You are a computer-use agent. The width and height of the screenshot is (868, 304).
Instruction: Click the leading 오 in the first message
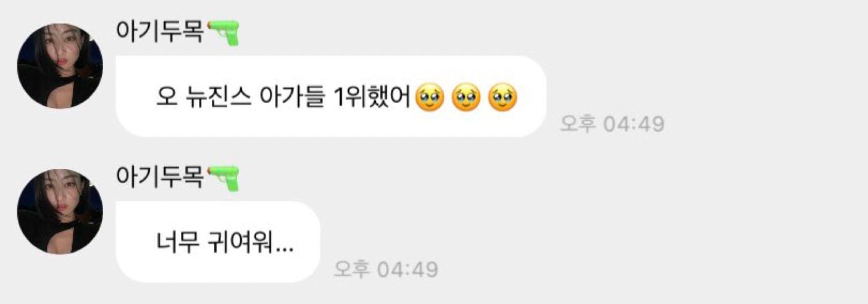166,98
